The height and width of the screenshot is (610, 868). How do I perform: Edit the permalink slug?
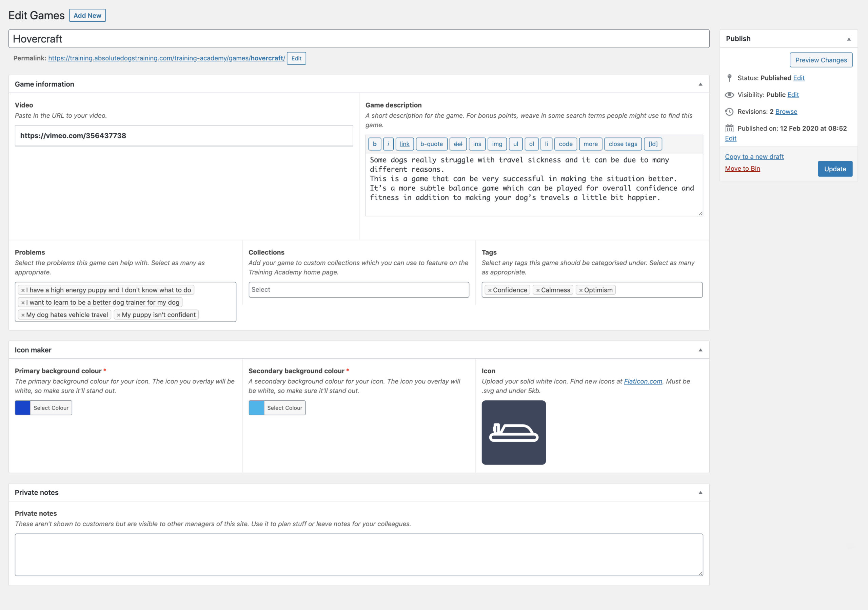[x=296, y=58]
